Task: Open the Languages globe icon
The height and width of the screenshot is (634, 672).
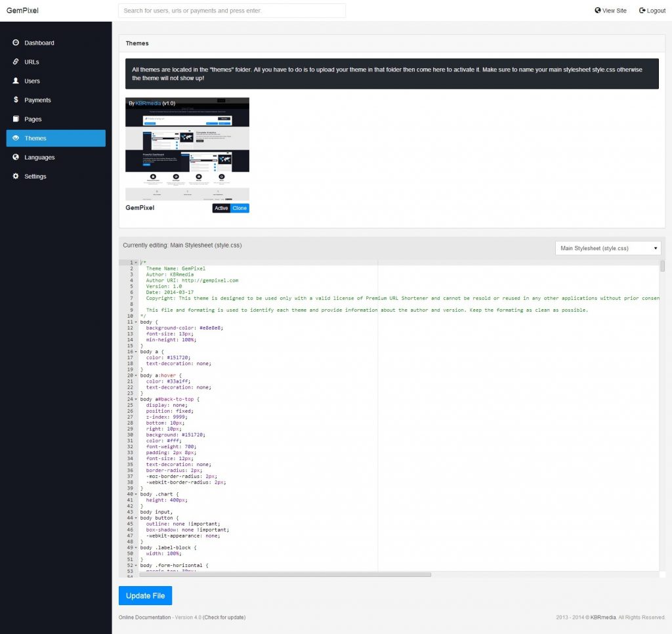Action: [x=16, y=157]
